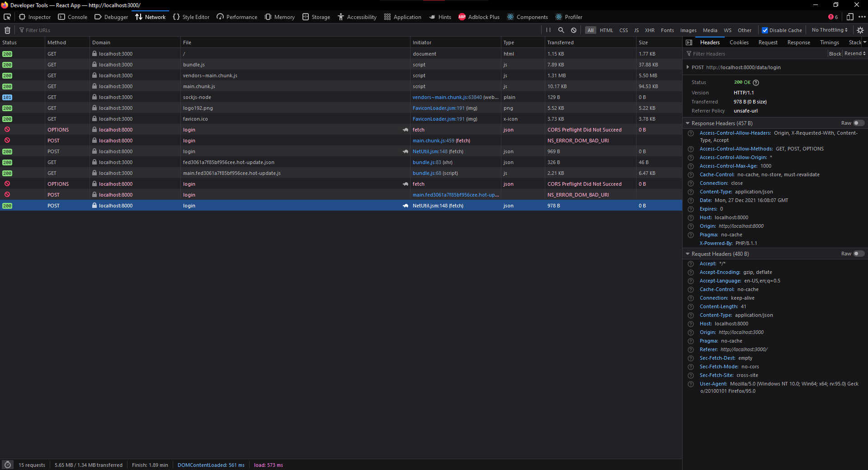Open the bundle.js:83 initiator link

(x=427, y=162)
